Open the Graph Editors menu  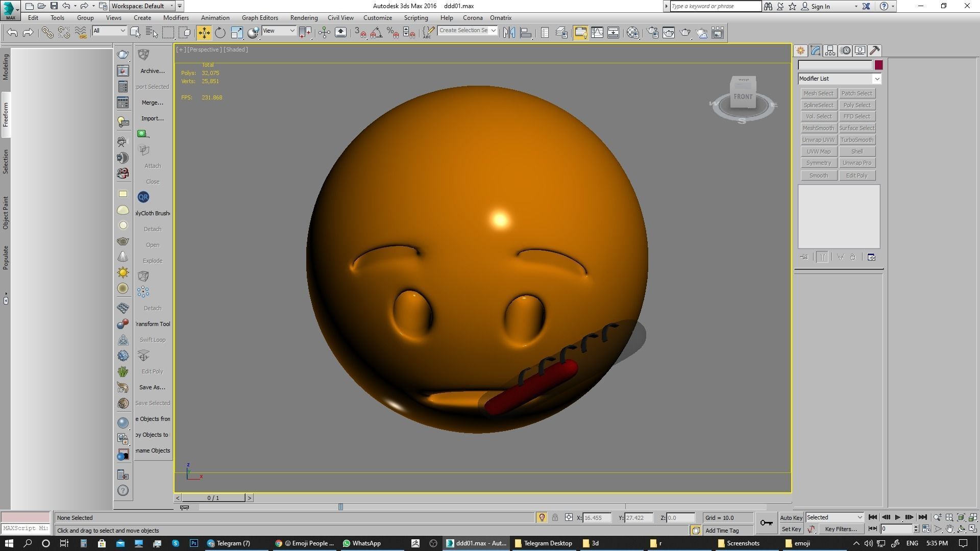(x=260, y=18)
